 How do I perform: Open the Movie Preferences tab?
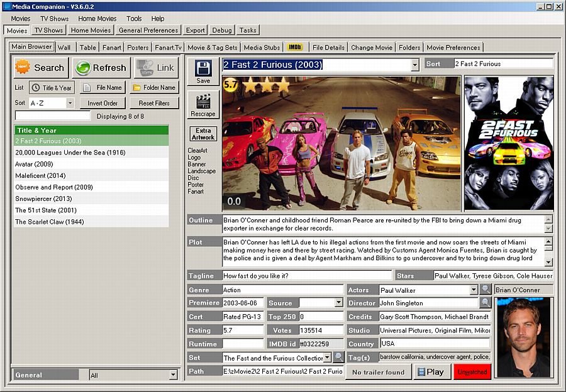click(x=453, y=47)
